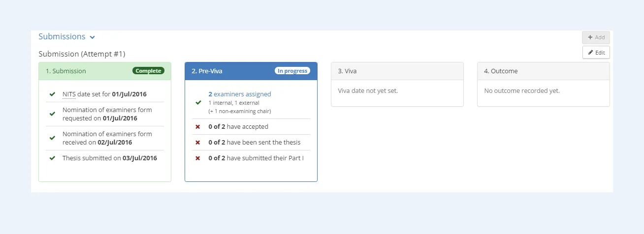Open the Submissions heading link

(62, 37)
